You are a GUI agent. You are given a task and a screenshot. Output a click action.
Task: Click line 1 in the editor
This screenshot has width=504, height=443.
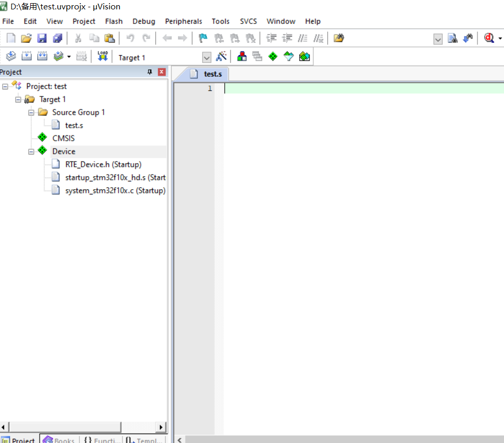click(x=364, y=89)
